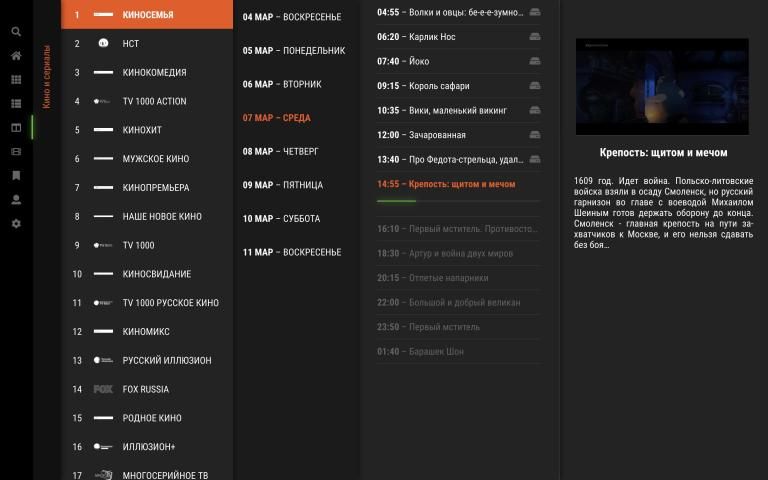This screenshot has width=768, height=480.
Task: Open settings gear in sidebar
Action: coord(15,224)
